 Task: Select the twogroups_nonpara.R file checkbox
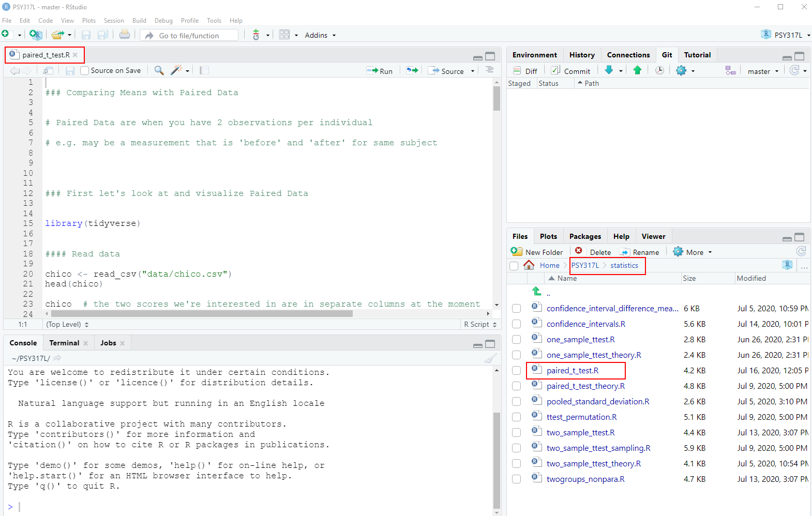coord(516,479)
